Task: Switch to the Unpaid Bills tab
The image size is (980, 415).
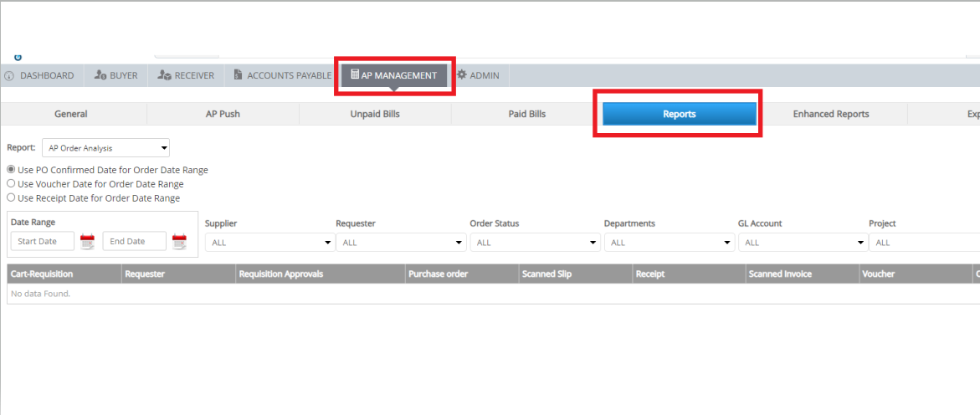Action: point(375,114)
